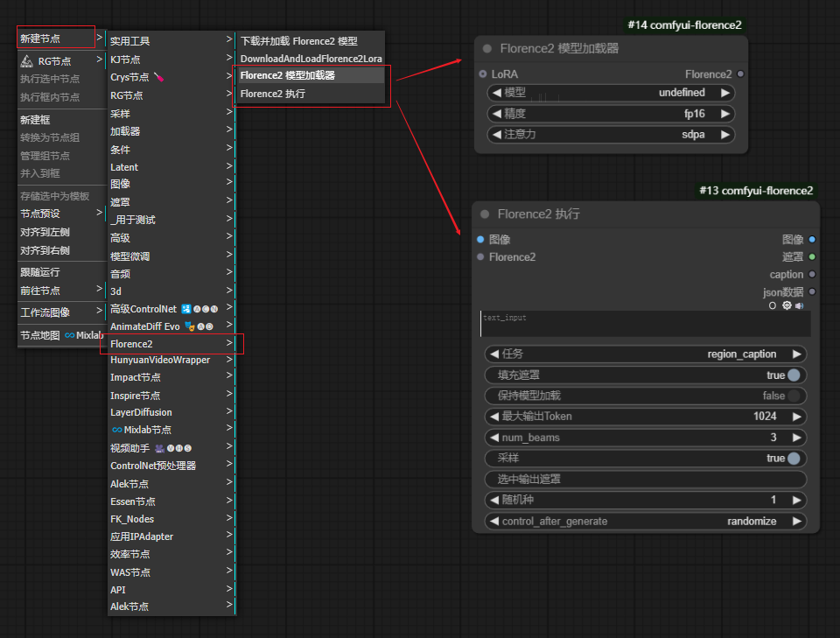Select Florence2 模型加载器 from submenu
840x638 pixels.
pos(311,75)
